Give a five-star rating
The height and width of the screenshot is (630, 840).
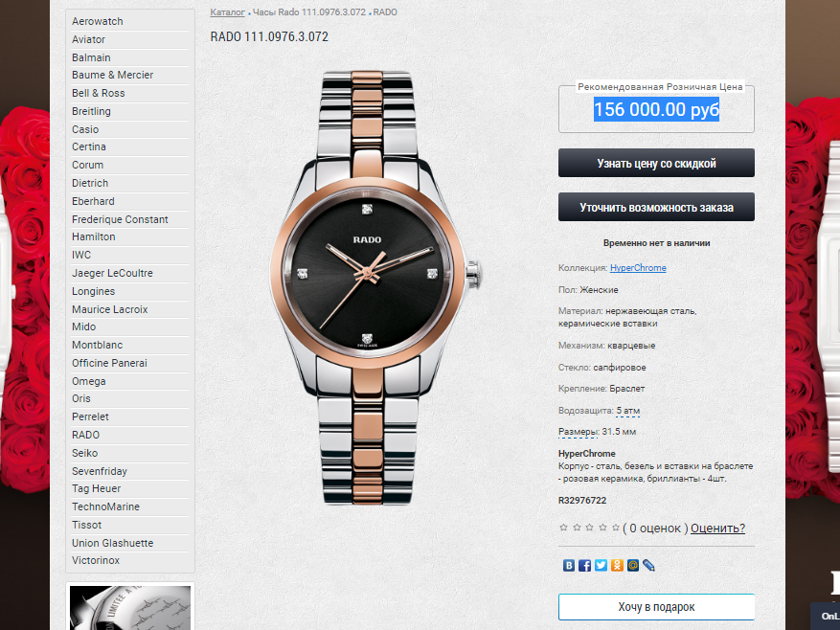[x=616, y=528]
